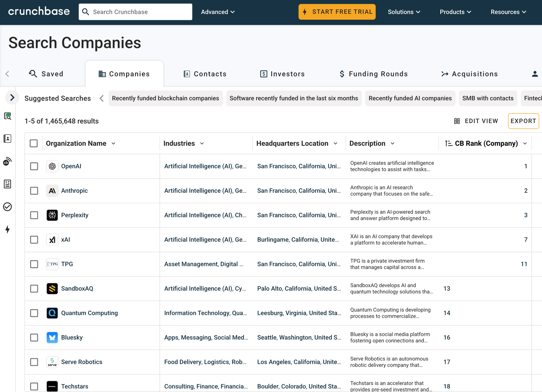Open the Products menu
This screenshot has height=392, width=542.
(455, 12)
